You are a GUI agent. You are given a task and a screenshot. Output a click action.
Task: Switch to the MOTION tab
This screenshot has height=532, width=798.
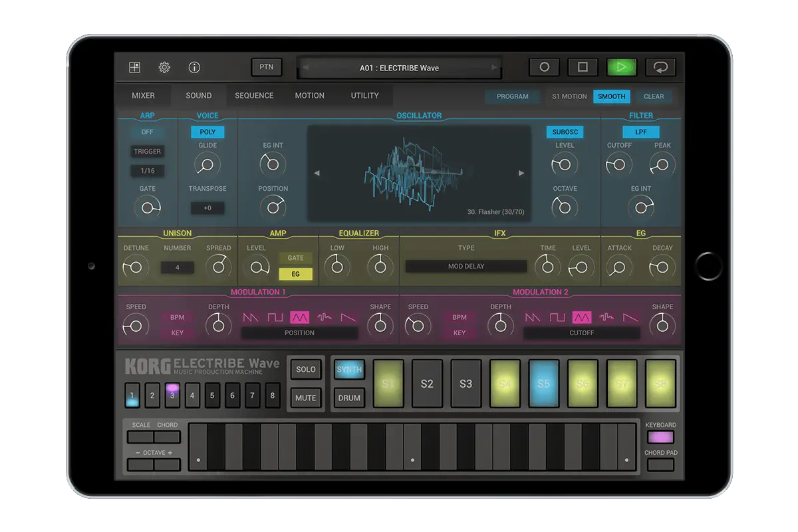click(x=310, y=96)
